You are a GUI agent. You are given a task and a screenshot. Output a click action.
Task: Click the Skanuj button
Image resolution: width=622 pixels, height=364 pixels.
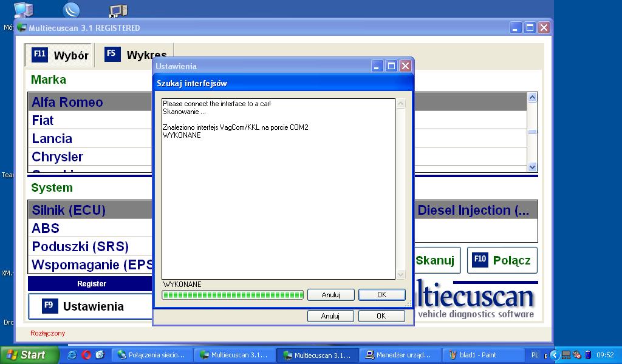437,260
